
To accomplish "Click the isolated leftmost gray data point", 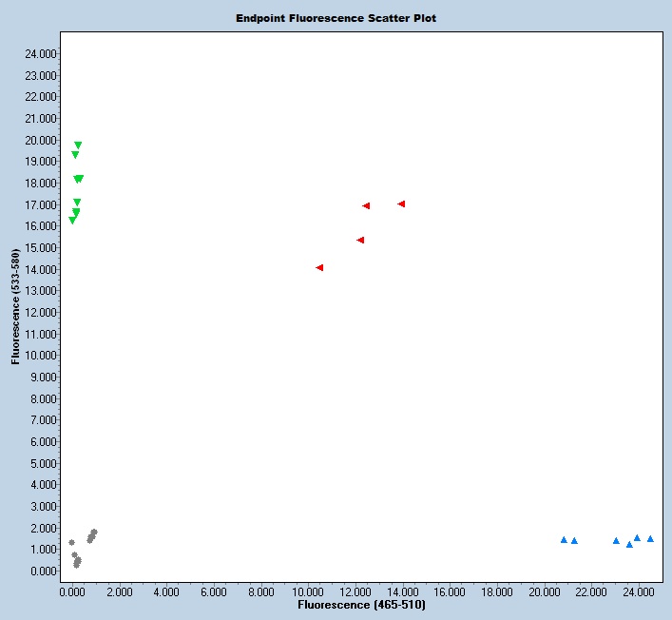I will point(71,542).
